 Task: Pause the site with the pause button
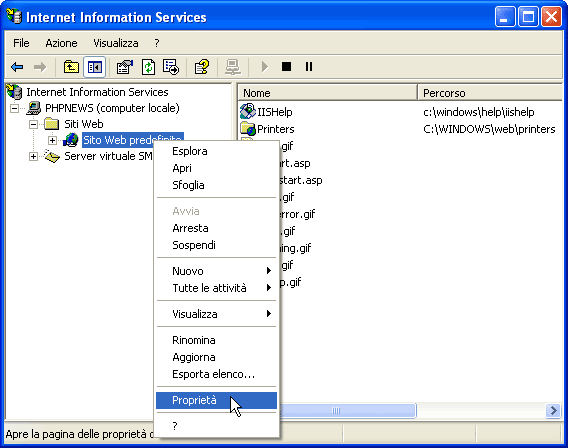pos(309,67)
